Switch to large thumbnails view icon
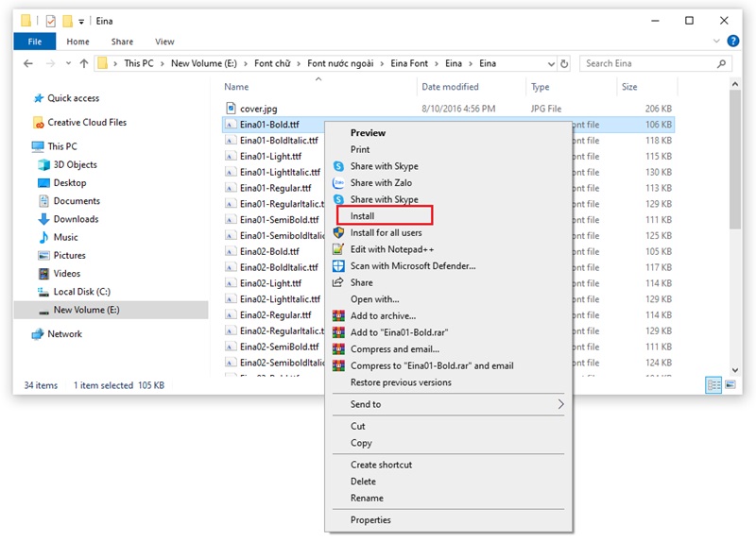 (730, 385)
